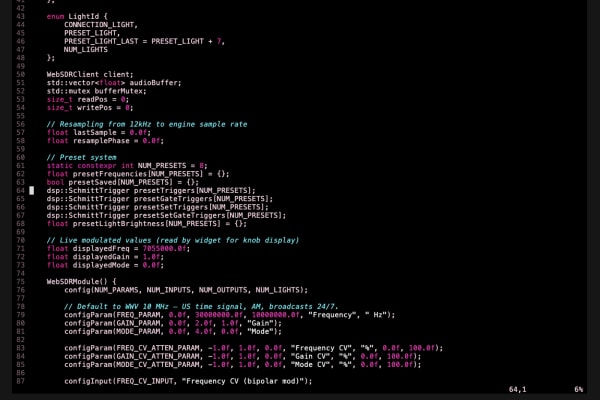Click the configParam GAIN_PARAM line
Image resolution: width=600 pixels, height=400 pixels.
coord(173,323)
